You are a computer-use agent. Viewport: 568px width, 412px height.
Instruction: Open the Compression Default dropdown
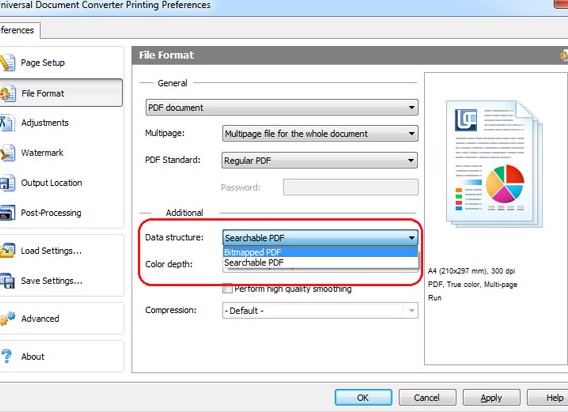pos(320,311)
